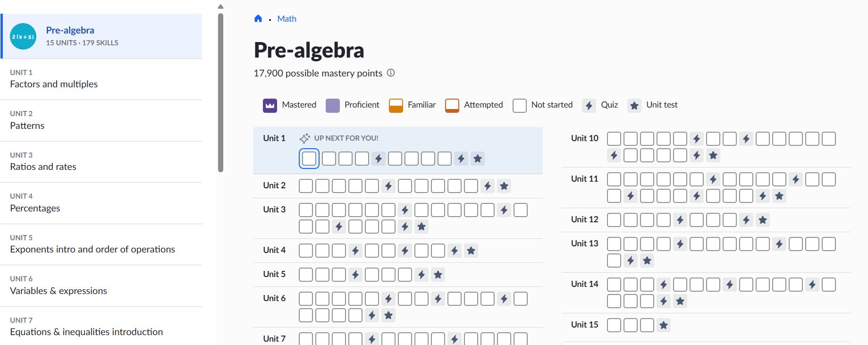Open the Unit 15 unit test star
The height and width of the screenshot is (345, 868).
[x=664, y=325]
